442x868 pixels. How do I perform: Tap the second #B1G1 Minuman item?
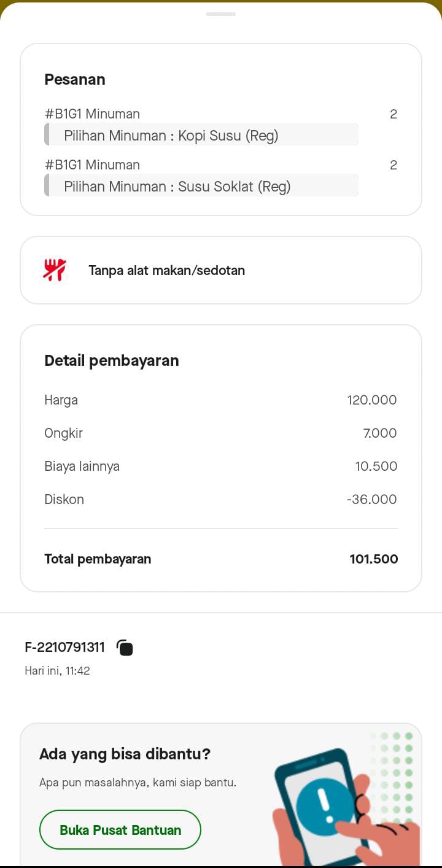pos(92,165)
